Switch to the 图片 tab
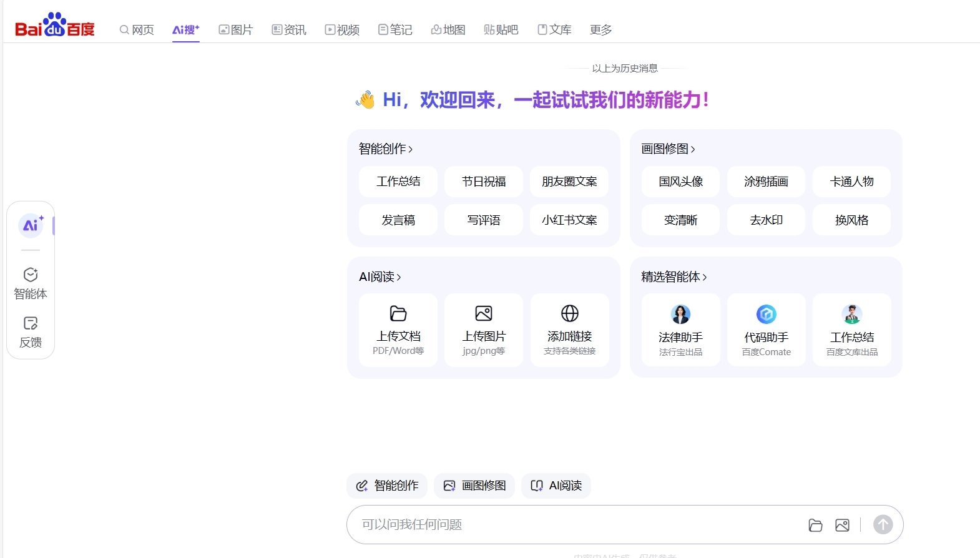 point(235,30)
